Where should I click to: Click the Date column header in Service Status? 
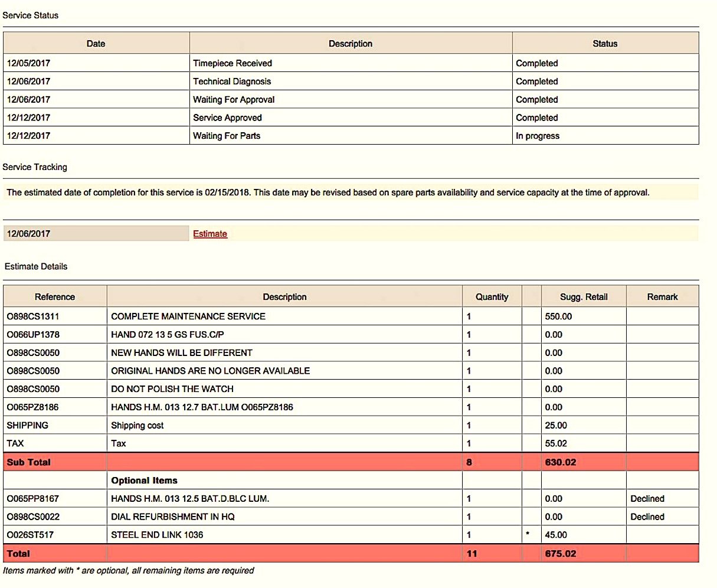tap(96, 44)
